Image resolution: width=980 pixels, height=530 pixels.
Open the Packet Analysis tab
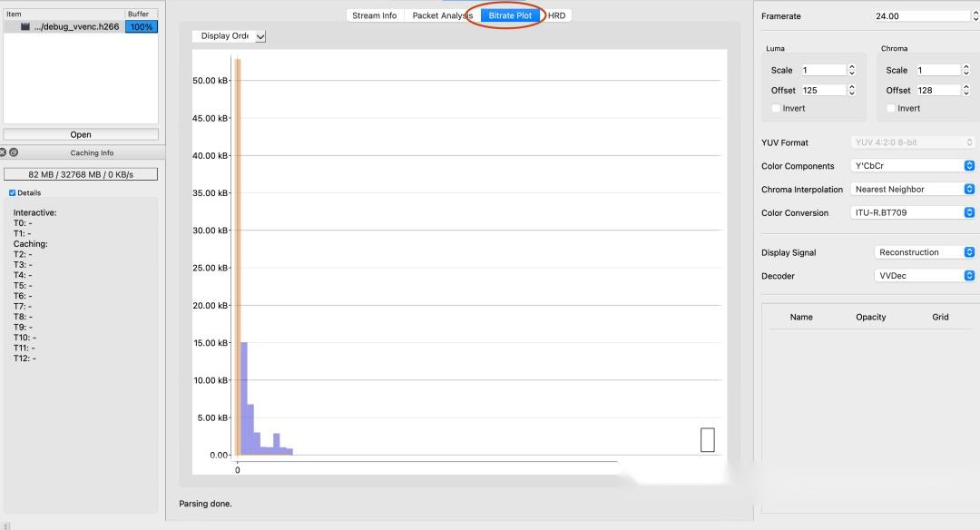point(443,15)
